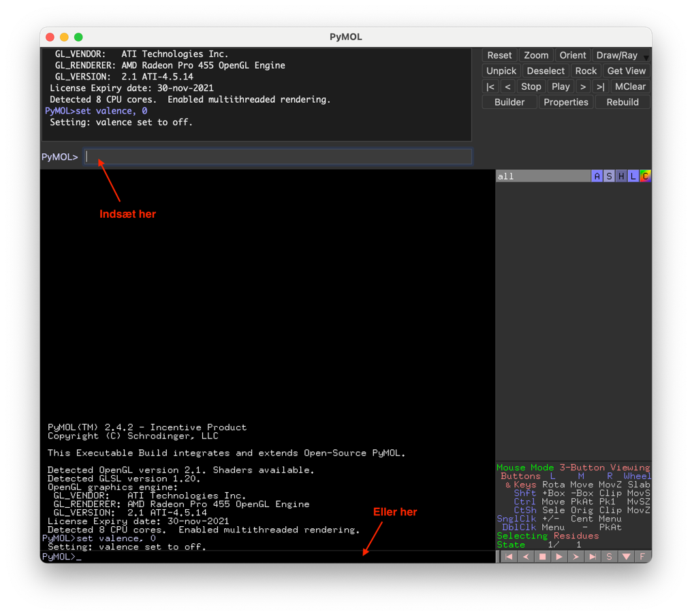The height and width of the screenshot is (616, 692).
Task: Expand the down-triangle menu in bottom bar
Action: pos(625,556)
